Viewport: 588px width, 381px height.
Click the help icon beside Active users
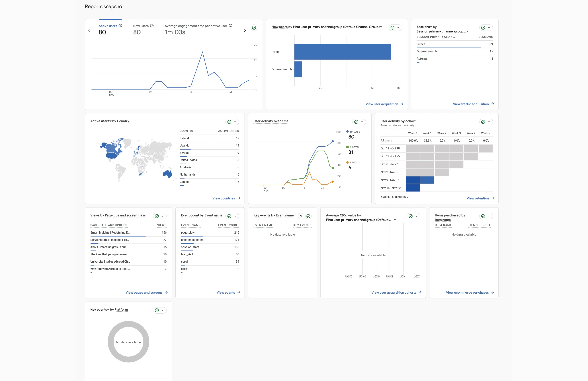click(x=120, y=26)
